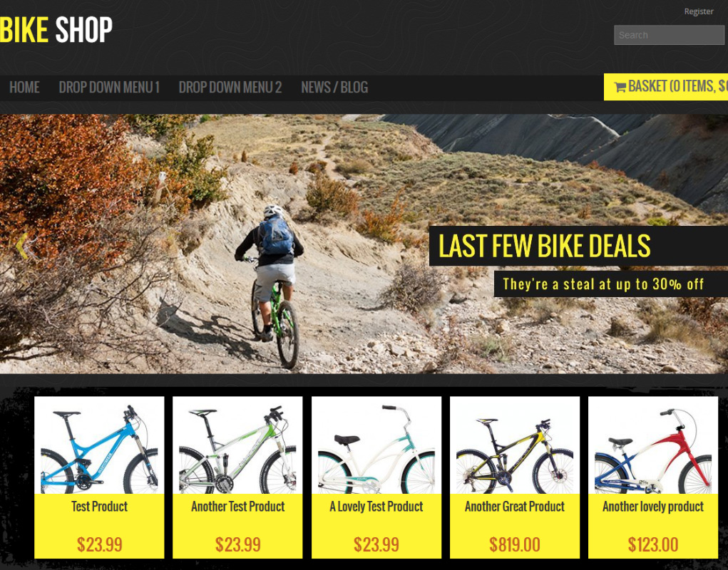This screenshot has height=570, width=728.
Task: View the red and blue cruiser image
Action: pos(653,445)
